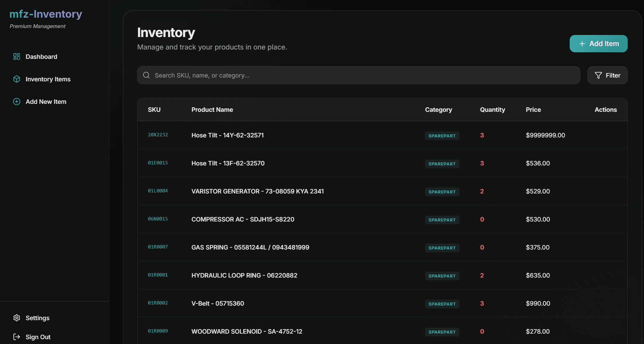Click the SPAREPART badge on COMPRESSOR AC row
This screenshot has height=344, width=644.
(442, 220)
